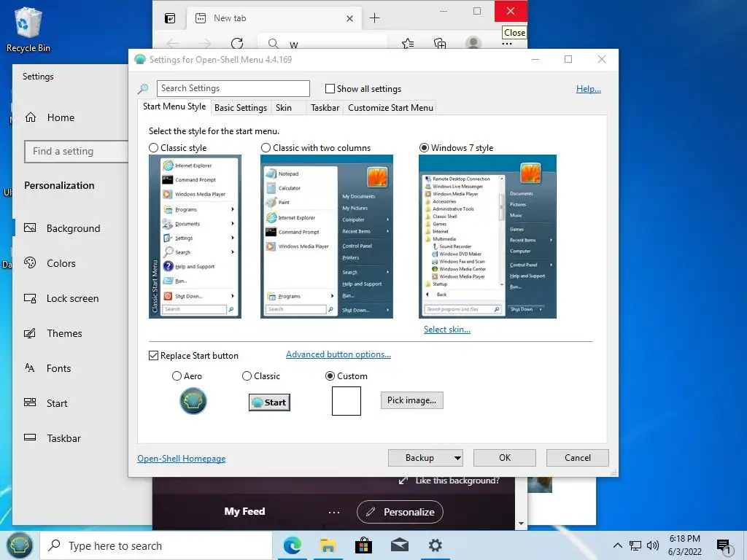The width and height of the screenshot is (747, 560).
Task: Click the Cancel button
Action: click(x=578, y=458)
